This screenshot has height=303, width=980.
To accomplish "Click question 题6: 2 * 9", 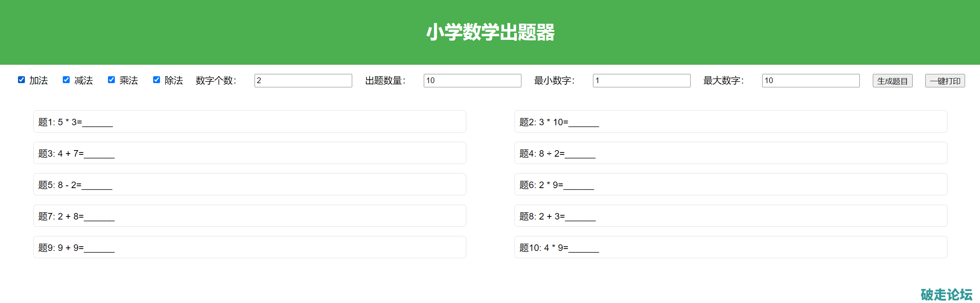I will (x=730, y=185).
